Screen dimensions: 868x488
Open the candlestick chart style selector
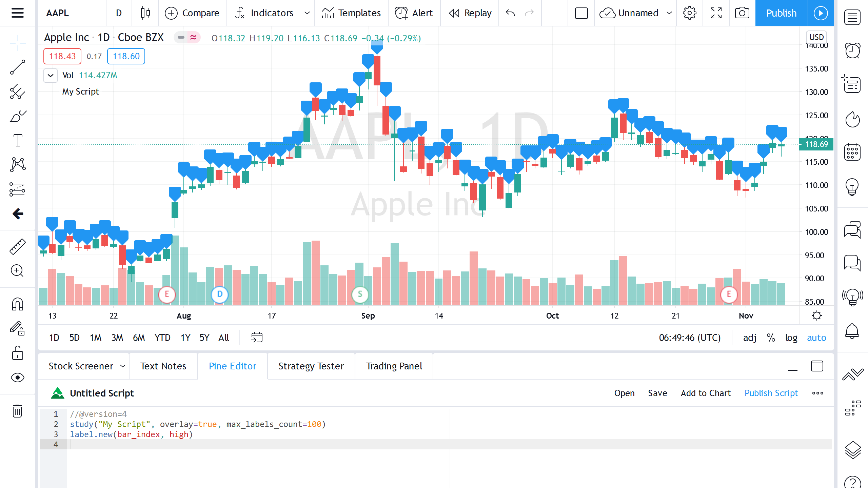145,13
